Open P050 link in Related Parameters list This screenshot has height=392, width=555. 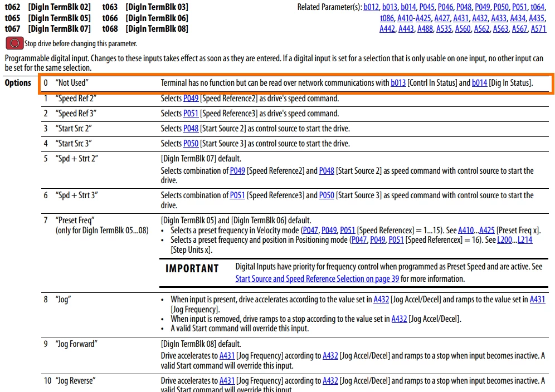pos(501,7)
